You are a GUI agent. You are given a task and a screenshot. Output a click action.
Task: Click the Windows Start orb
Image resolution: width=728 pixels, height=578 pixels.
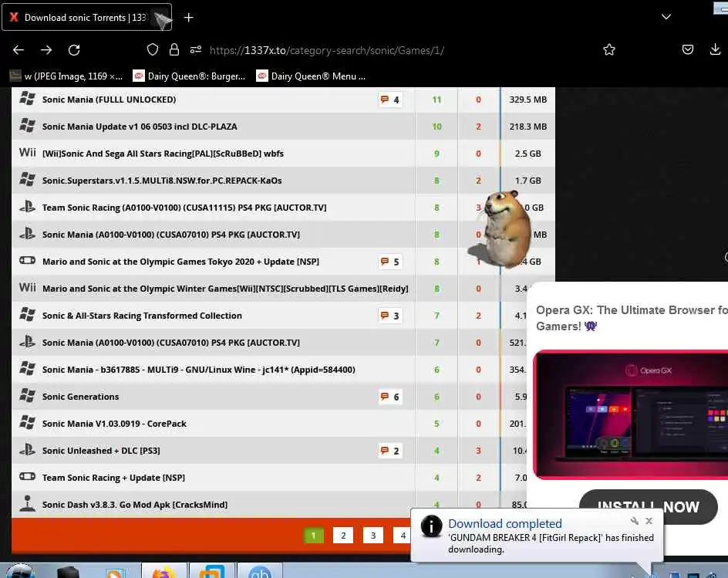(x=19, y=572)
